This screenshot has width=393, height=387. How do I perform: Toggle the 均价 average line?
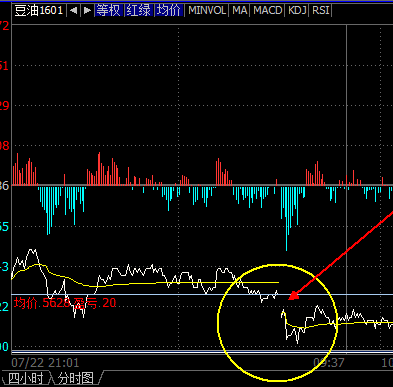(169, 11)
